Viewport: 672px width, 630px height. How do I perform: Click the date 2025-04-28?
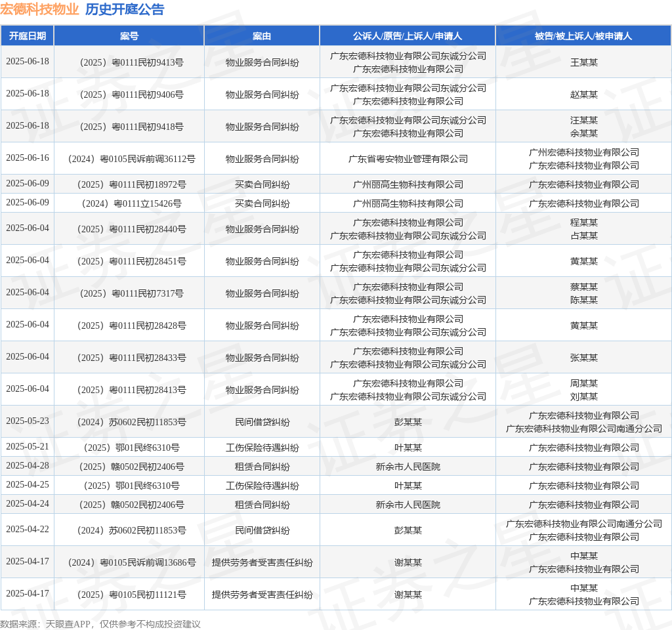(x=28, y=465)
